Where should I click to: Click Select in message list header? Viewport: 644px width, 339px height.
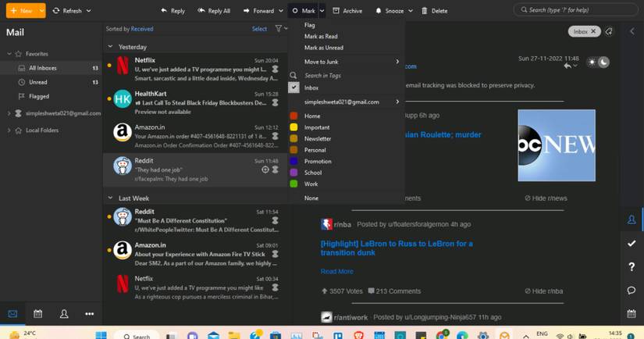click(x=259, y=29)
